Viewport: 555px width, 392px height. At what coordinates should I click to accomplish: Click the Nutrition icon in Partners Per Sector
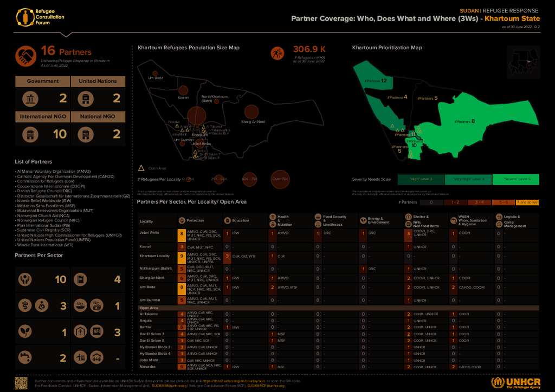pos(42,305)
